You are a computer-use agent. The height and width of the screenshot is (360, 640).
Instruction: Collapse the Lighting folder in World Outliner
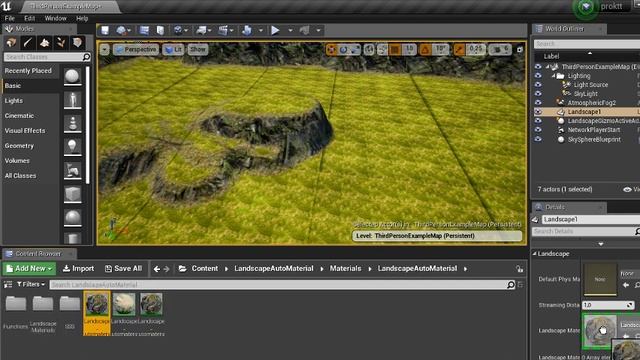[553, 76]
